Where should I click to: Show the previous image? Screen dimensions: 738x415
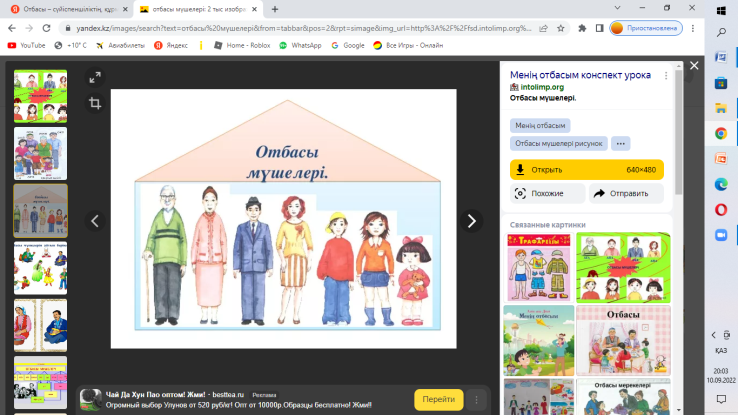(x=95, y=221)
